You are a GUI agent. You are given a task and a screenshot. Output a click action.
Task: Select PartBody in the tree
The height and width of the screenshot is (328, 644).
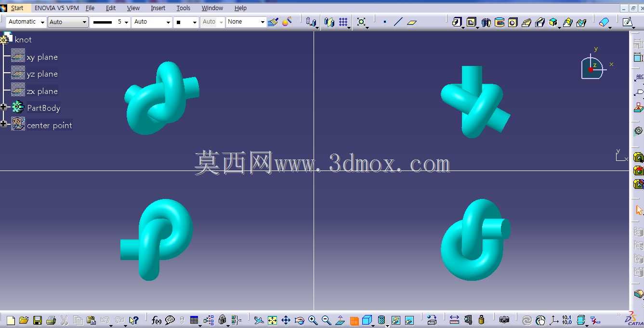tap(44, 108)
